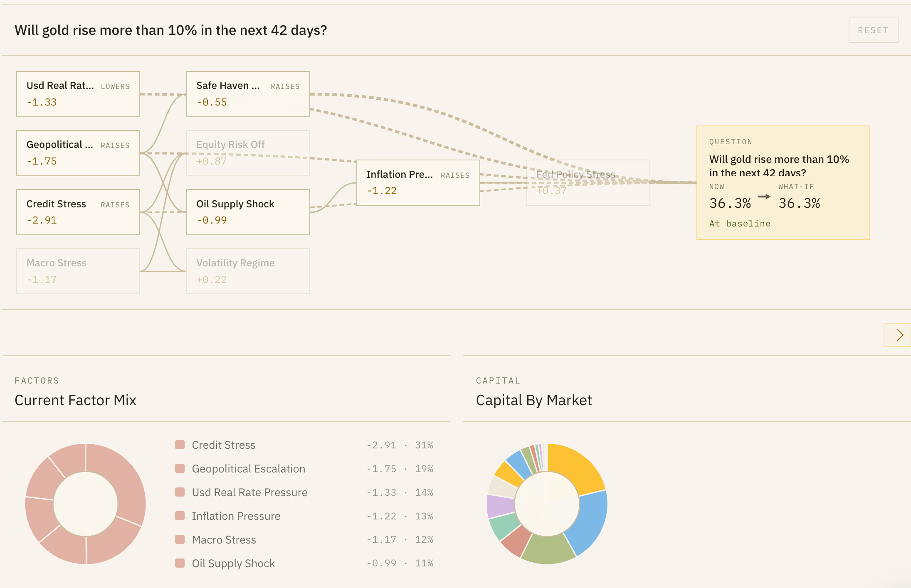Click the 'Geopolitical Escalation' legend label

coord(249,469)
